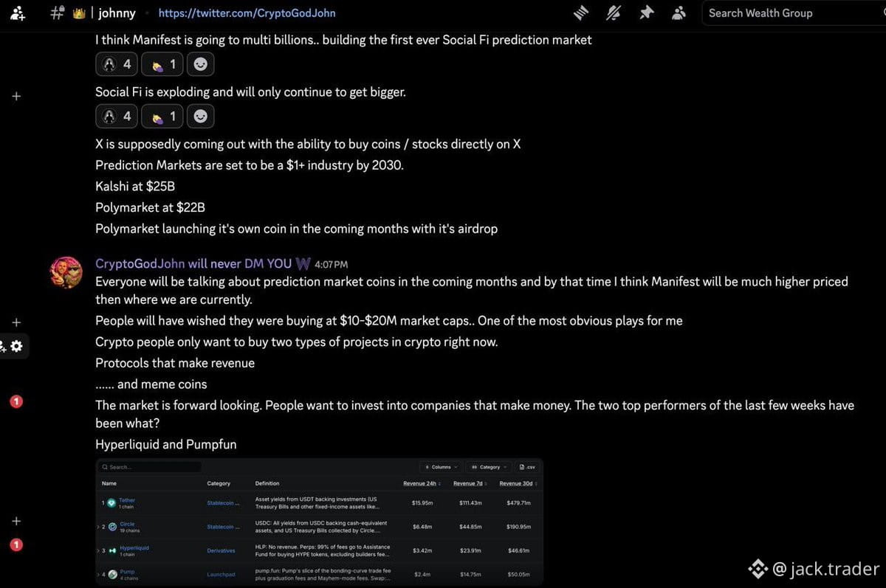The width and height of the screenshot is (886, 588).
Task: Click the locked channel hash icon beside johnny
Action: point(57,13)
